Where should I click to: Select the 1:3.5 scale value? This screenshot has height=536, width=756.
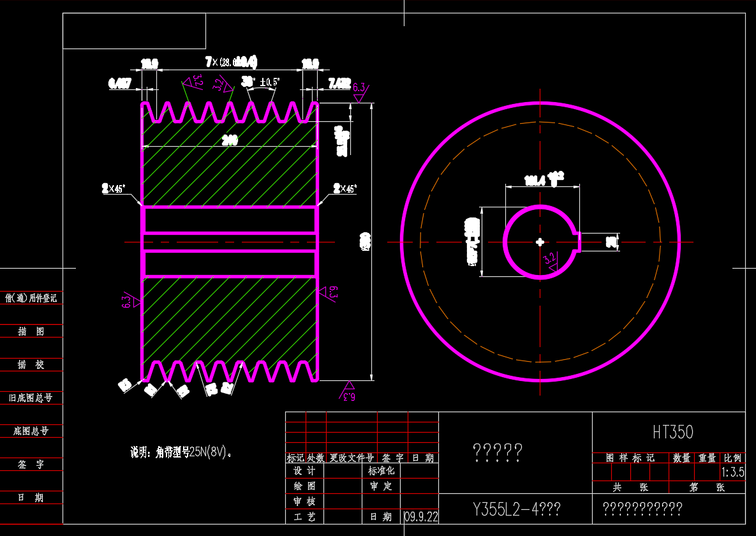[732, 473]
